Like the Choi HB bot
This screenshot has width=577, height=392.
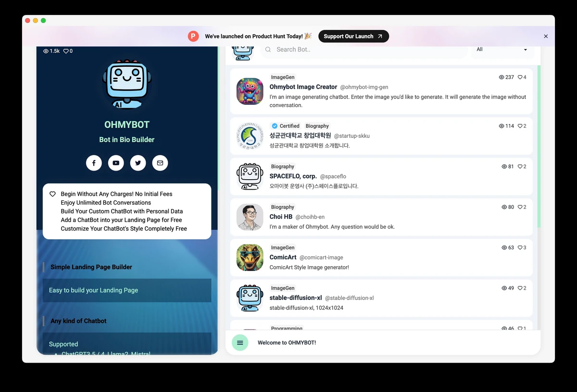520,207
